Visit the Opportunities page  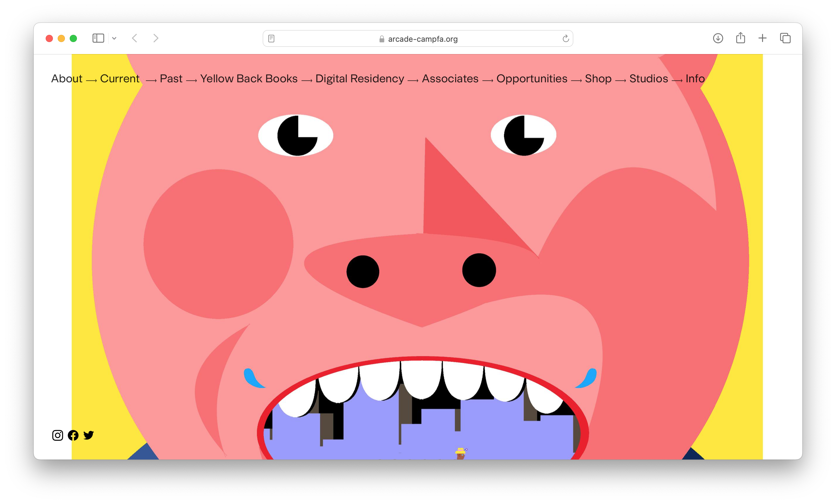532,79
